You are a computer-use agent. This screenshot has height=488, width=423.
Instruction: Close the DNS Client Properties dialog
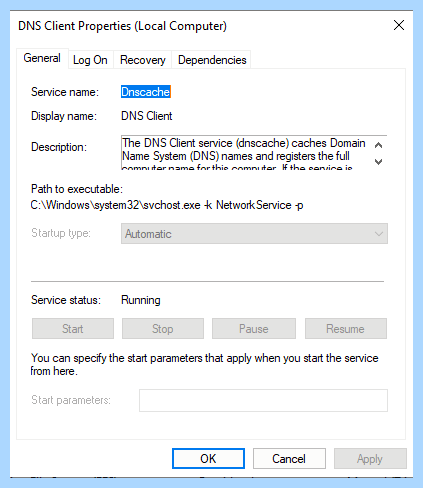399,25
